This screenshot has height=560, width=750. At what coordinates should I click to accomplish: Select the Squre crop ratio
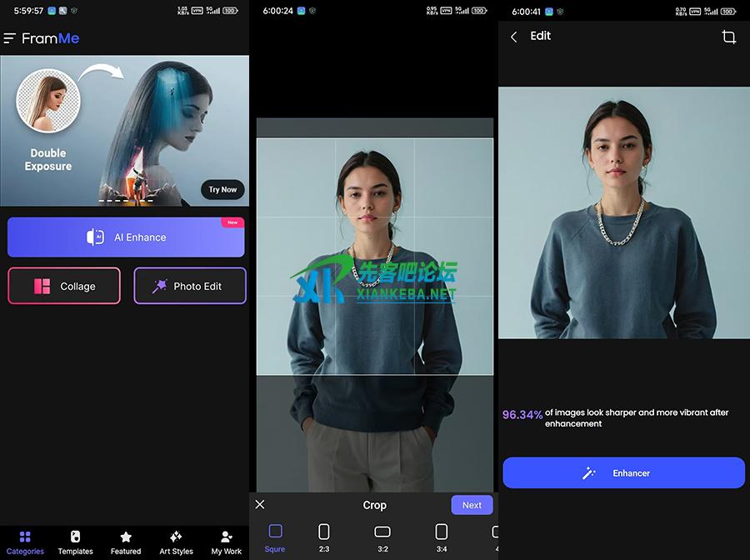tap(275, 537)
